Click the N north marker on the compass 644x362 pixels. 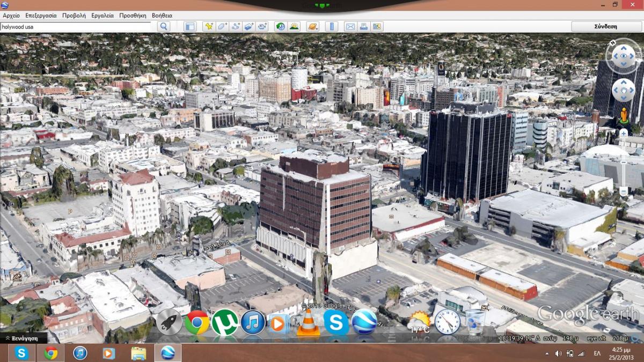(612, 42)
